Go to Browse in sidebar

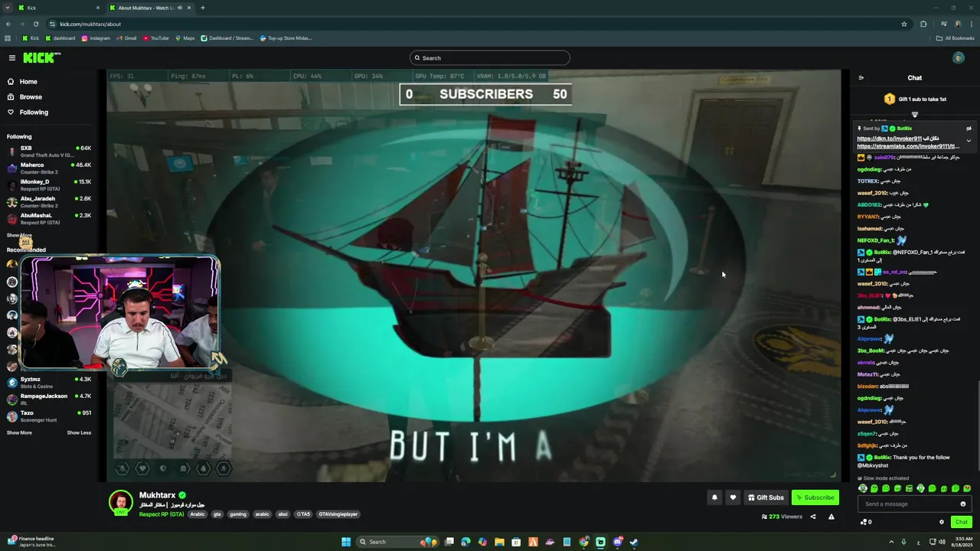tap(25, 97)
